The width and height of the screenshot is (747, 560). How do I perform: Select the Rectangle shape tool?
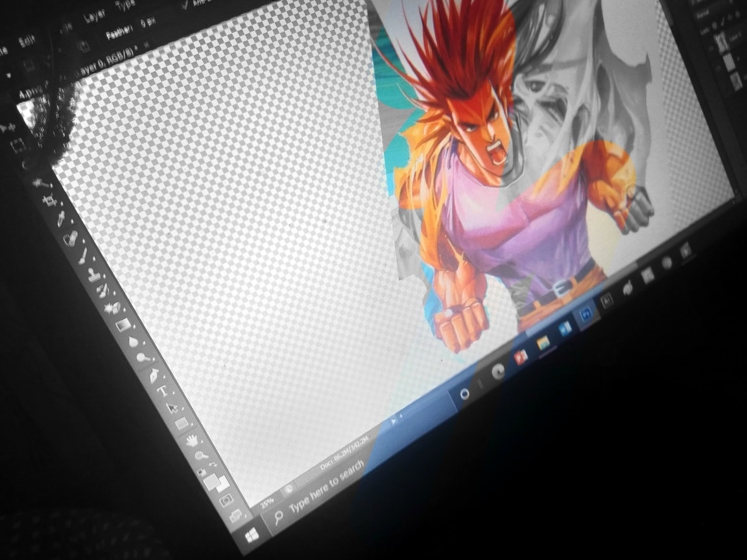click(x=182, y=423)
